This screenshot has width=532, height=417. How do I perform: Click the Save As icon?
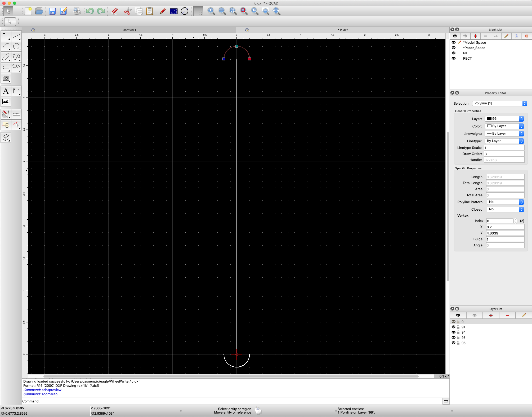pos(63,11)
